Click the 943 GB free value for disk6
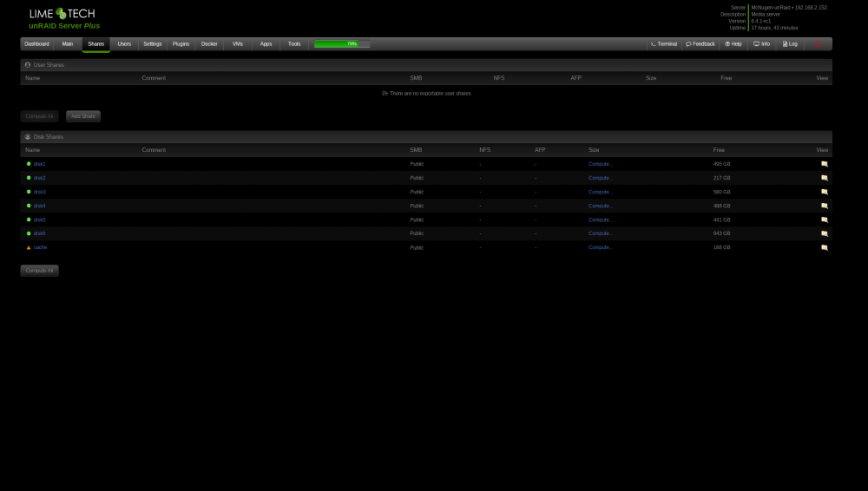Viewport: 868px width, 491px height. 721,233
